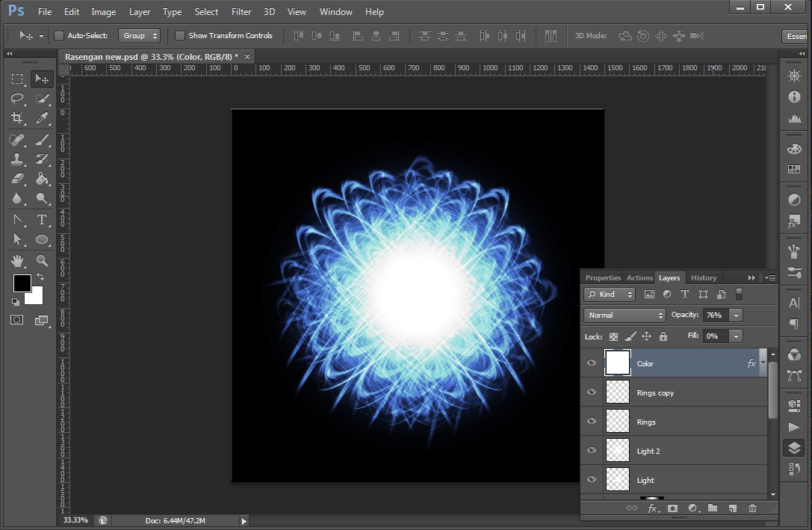This screenshot has width=812, height=530.
Task: Hide the Rings copy layer
Action: 592,392
